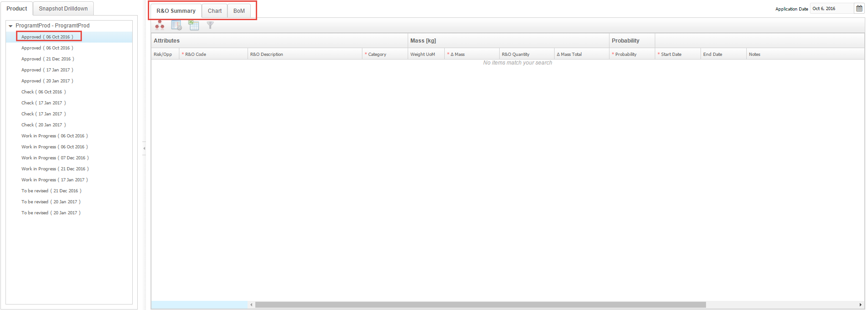Open the Application Date calendar picker icon

click(x=859, y=9)
